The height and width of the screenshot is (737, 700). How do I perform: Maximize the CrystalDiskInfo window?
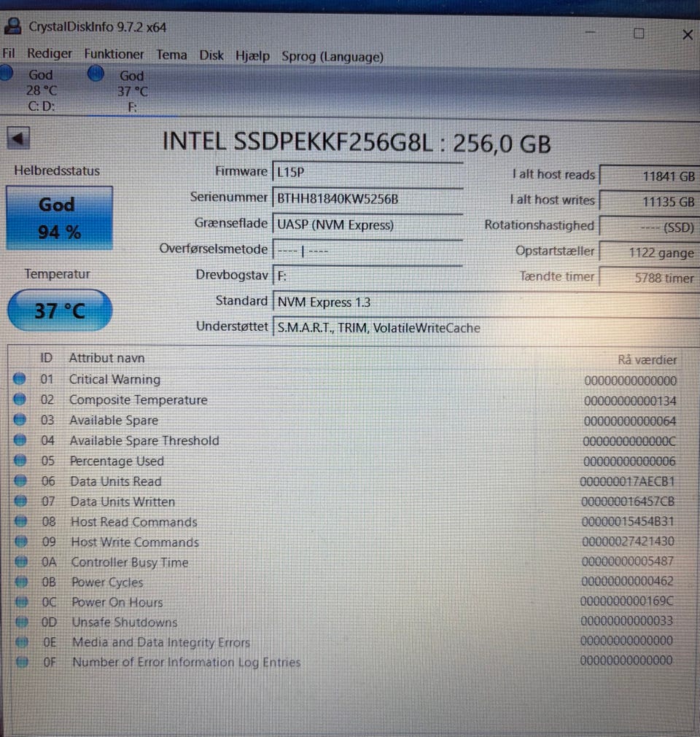[639, 34]
